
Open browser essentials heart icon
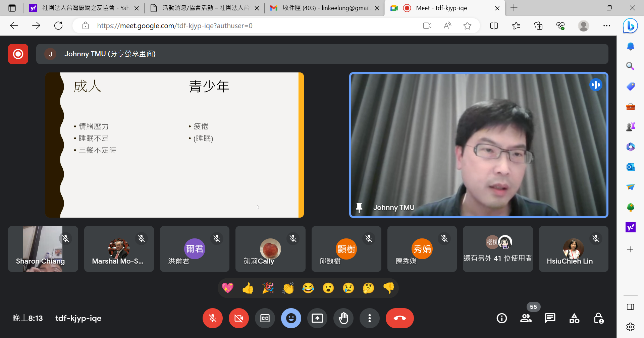pyautogui.click(x=560, y=25)
